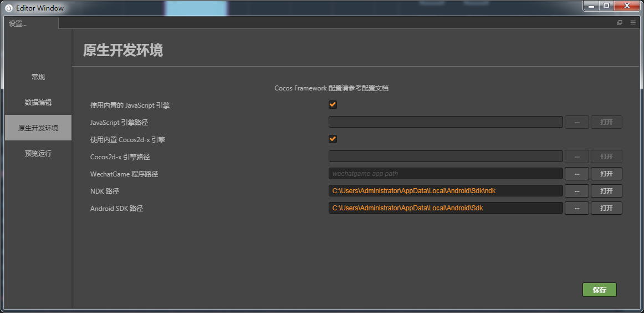
Task: Focus the Cocos2d-x 引擎路径 input field
Action: (446, 156)
